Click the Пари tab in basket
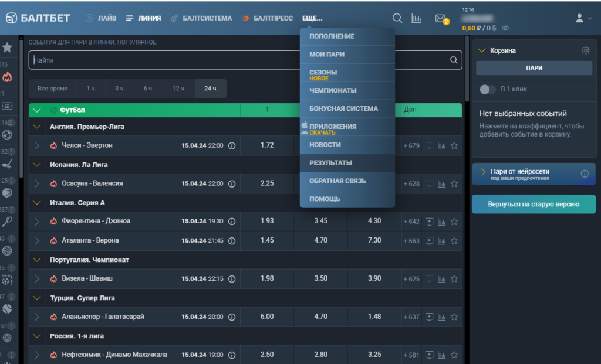The width and height of the screenshot is (601, 364). click(534, 68)
